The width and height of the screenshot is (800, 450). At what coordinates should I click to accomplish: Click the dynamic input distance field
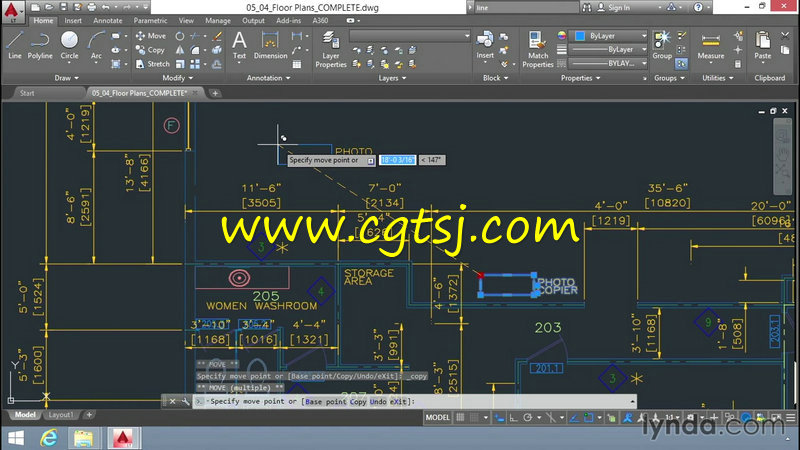[x=397, y=160]
